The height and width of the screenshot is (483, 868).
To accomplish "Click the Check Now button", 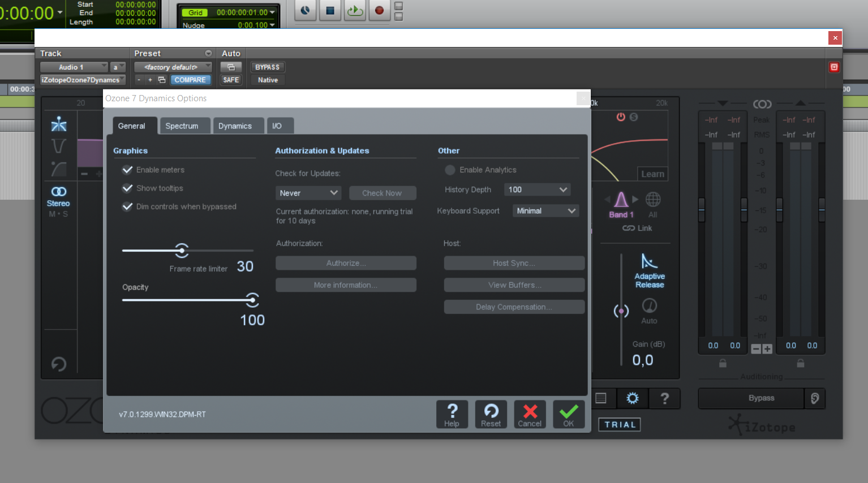I will pyautogui.click(x=382, y=193).
